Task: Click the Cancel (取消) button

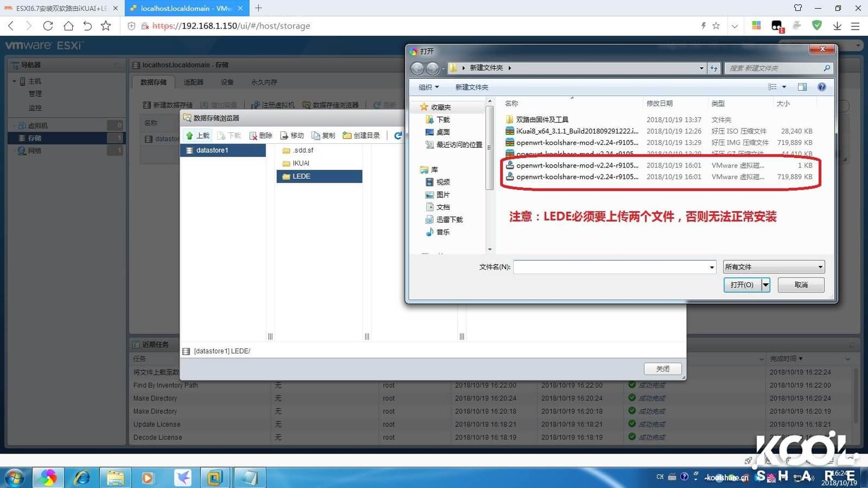Action: [x=801, y=285]
